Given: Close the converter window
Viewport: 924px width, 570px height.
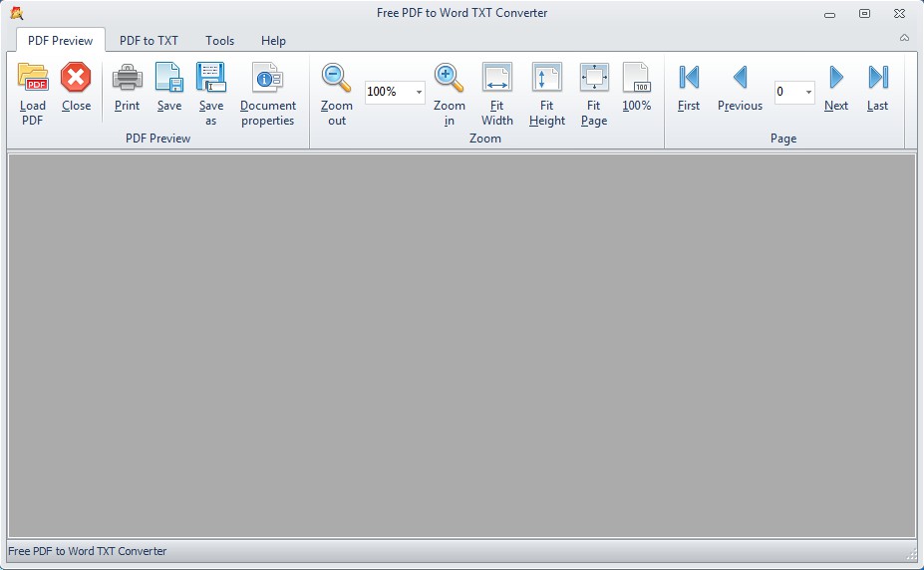Looking at the screenshot, I should click(899, 14).
